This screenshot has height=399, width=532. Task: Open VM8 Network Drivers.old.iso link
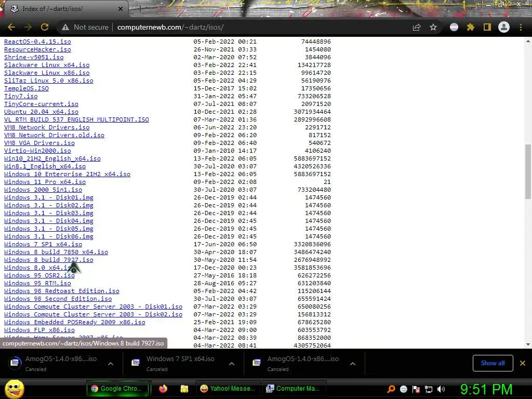(54, 136)
